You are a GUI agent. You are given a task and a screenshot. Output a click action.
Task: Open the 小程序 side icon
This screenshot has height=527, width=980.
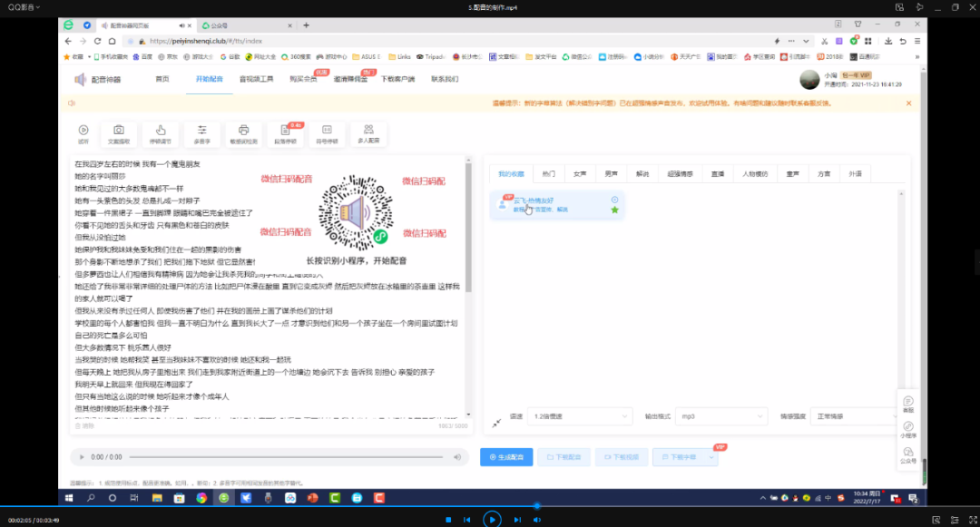908,430
